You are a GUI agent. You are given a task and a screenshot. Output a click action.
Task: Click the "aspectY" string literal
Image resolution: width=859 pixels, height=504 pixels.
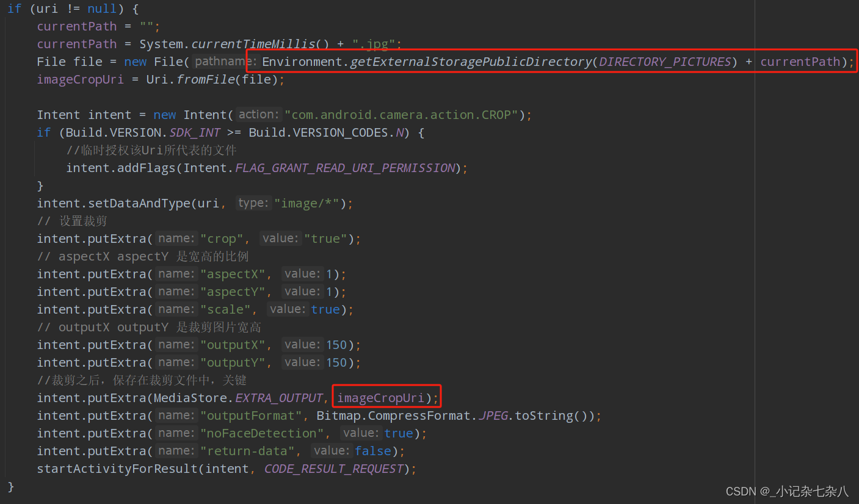233,292
